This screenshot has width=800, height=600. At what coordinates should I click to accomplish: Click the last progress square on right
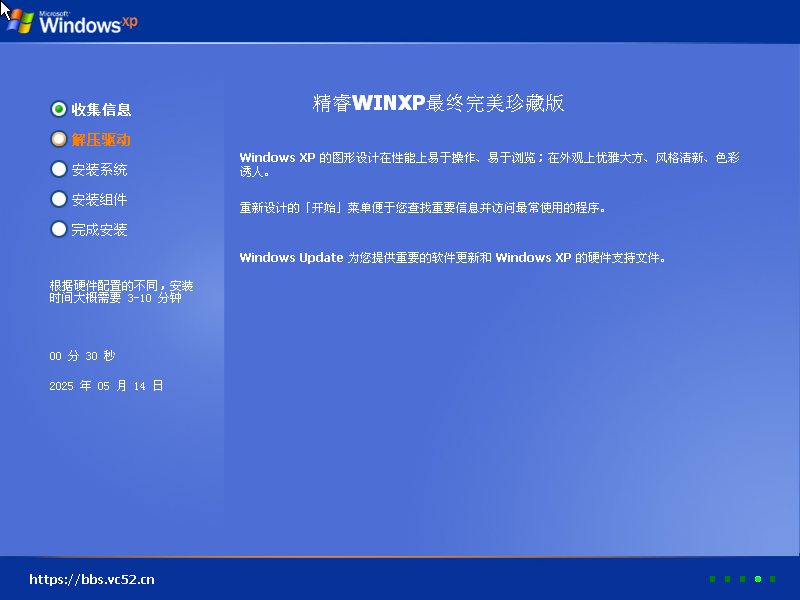[x=774, y=579]
